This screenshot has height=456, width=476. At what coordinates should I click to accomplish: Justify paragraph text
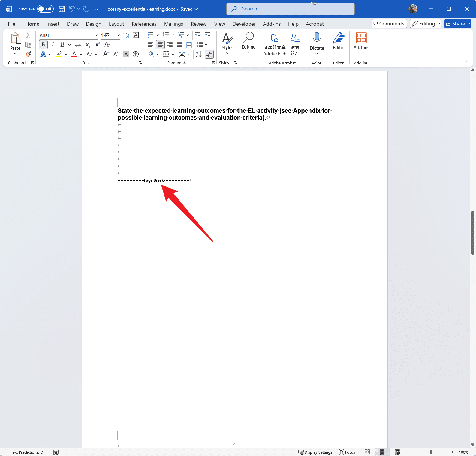179,45
